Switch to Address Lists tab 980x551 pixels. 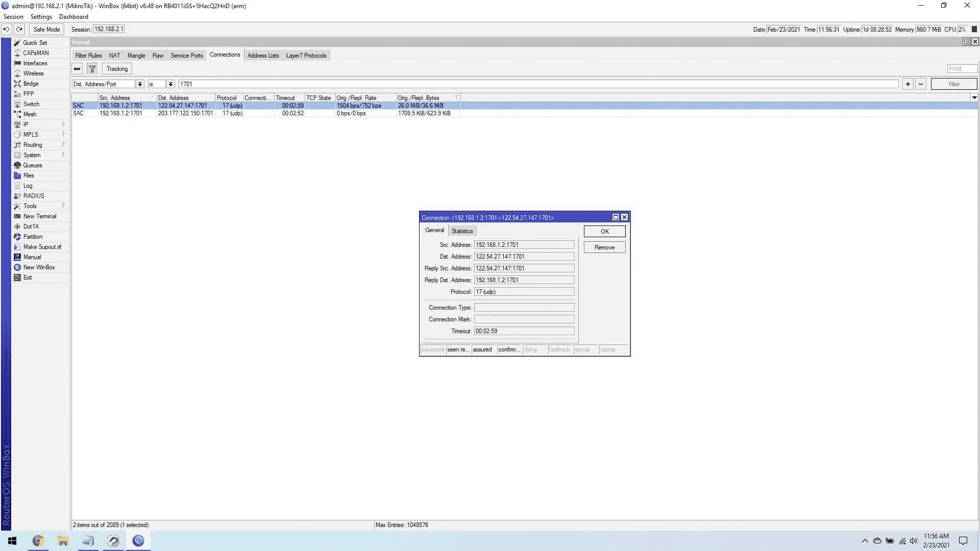coord(263,56)
